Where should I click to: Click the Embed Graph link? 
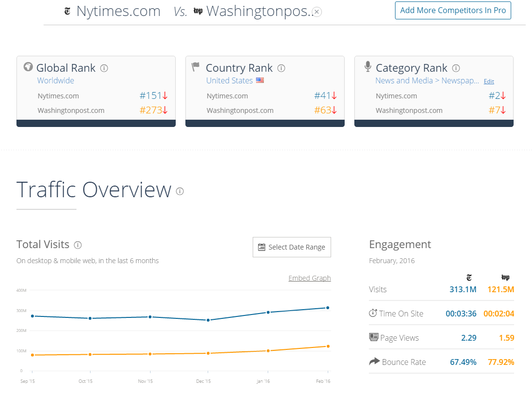309,278
